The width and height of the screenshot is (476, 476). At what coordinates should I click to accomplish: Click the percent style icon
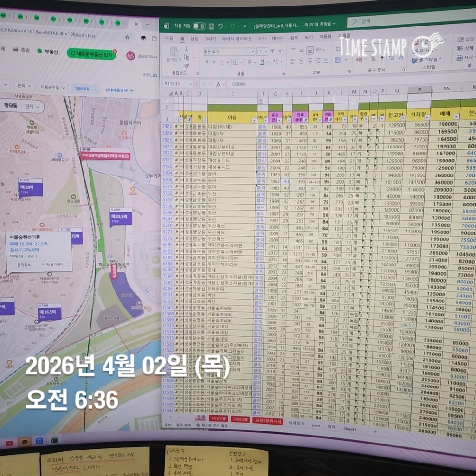[x=373, y=58]
